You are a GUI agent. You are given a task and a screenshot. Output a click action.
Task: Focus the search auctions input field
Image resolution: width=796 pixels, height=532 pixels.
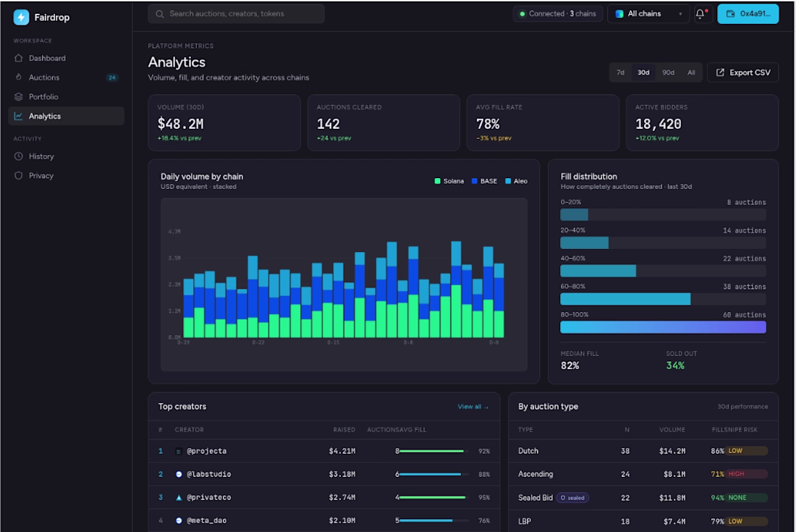(x=236, y=14)
